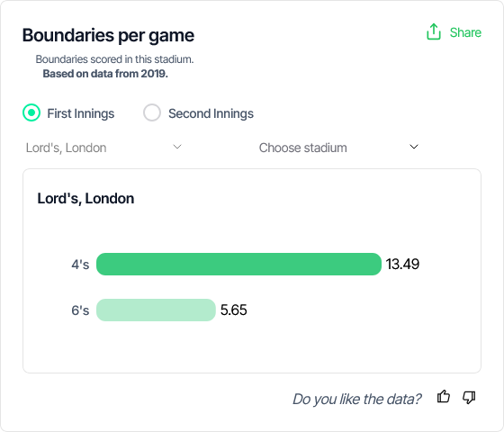Click the chevron beside Choose stadium
504x432 pixels.
[414, 147]
